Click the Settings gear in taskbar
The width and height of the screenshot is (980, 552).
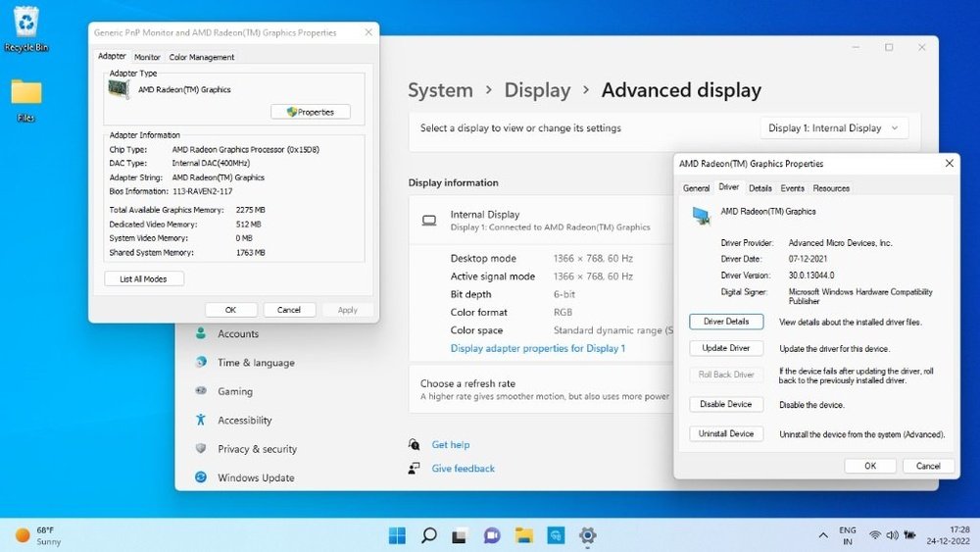pyautogui.click(x=587, y=535)
